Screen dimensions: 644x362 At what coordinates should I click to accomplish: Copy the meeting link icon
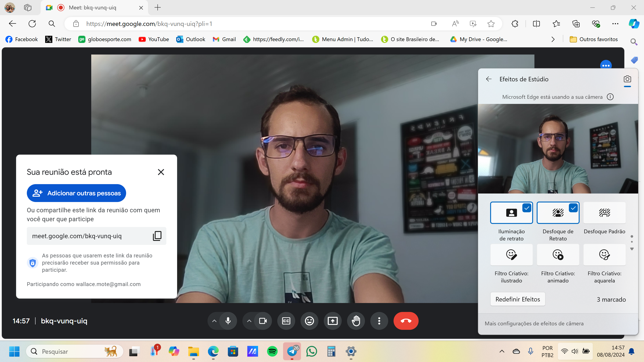tap(157, 236)
